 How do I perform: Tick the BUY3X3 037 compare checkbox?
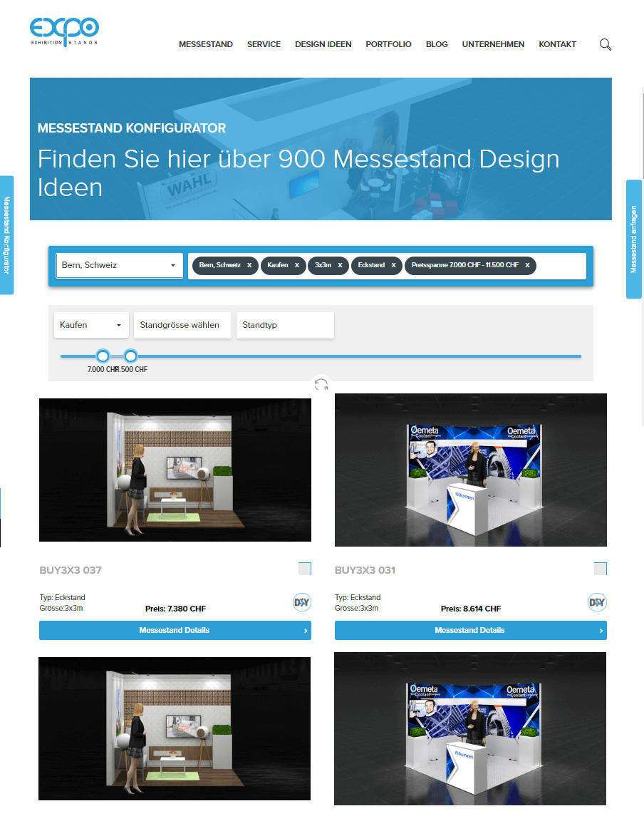point(305,569)
